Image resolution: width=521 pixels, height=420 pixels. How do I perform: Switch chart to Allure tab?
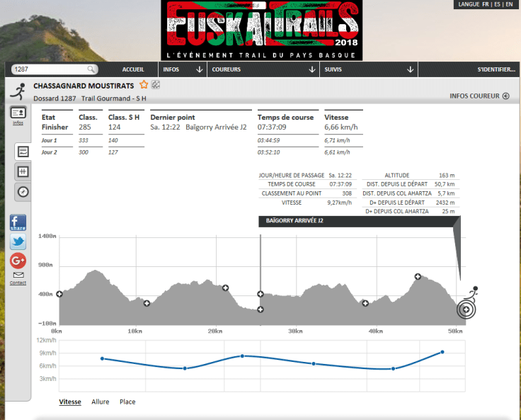coord(100,402)
